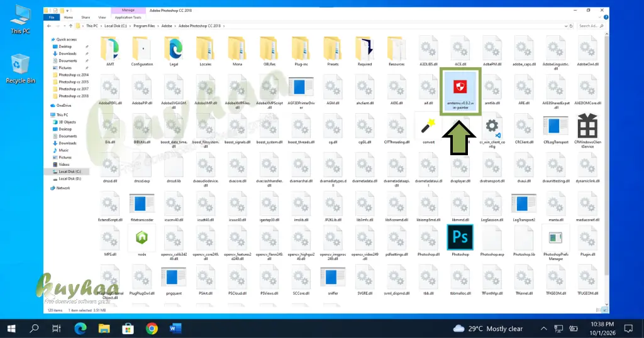The image size is (644, 338).
Task: Open Photoshop cc 2014 folder in sidebar
Action: 70,75
